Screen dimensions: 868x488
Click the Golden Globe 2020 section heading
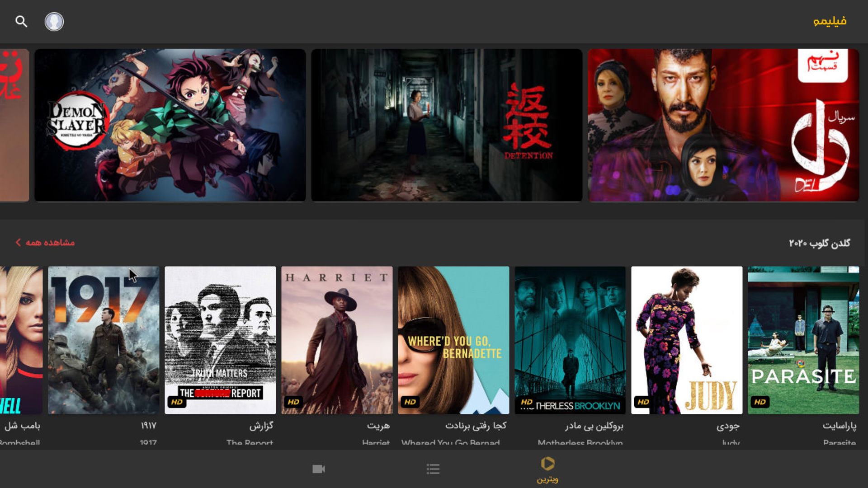819,243
